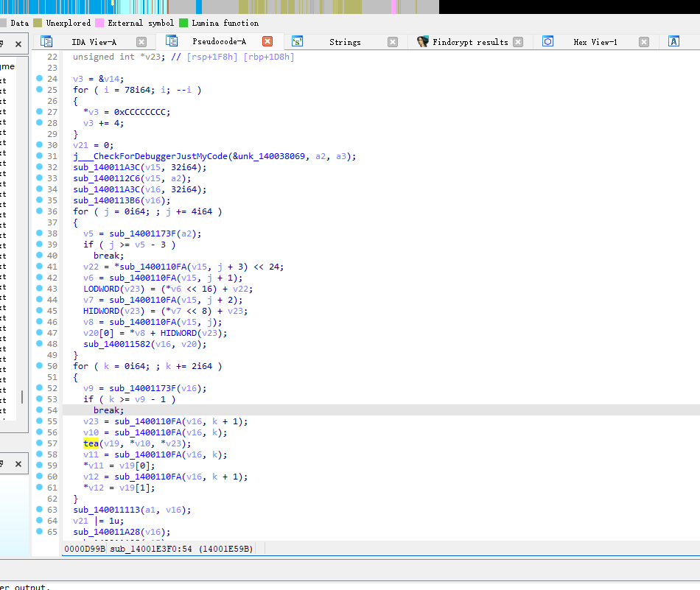Close the Findcrypt results tab
700x590 pixels.
(518, 42)
